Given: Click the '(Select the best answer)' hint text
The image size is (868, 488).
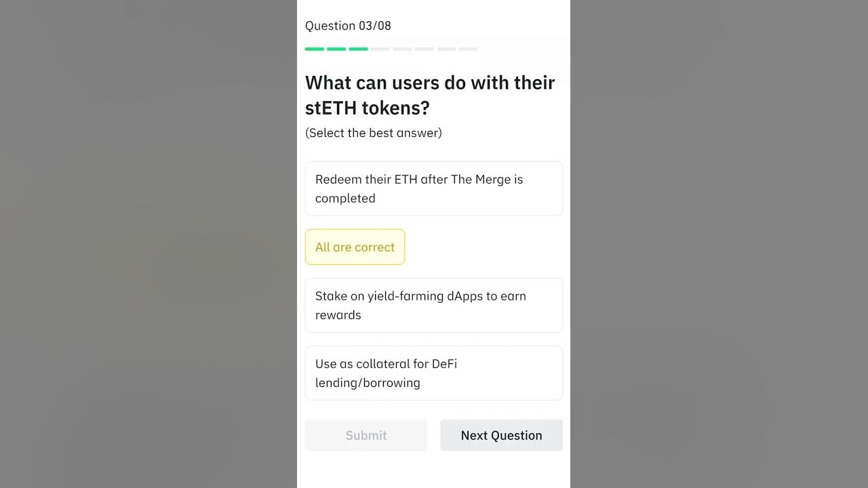Looking at the screenshot, I should point(374,133).
